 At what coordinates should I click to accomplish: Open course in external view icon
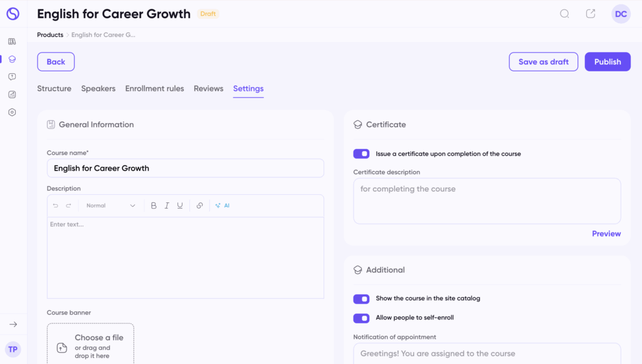pyautogui.click(x=591, y=14)
